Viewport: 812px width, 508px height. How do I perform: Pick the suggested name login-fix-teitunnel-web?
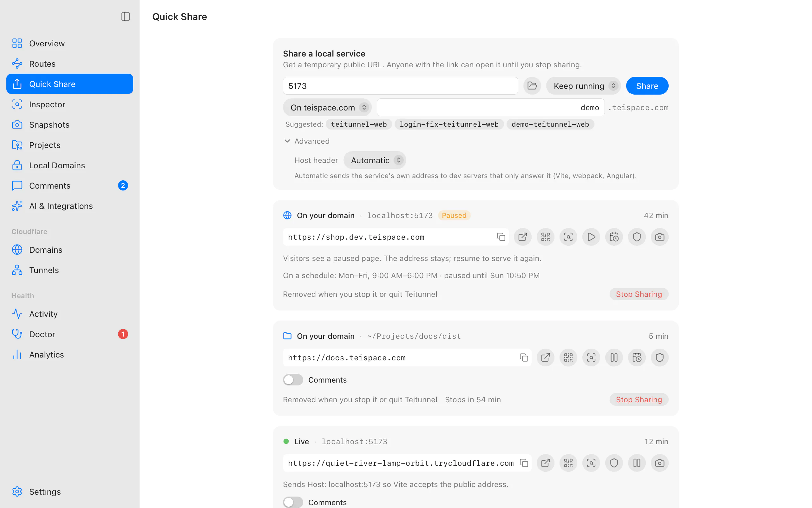[449, 124]
